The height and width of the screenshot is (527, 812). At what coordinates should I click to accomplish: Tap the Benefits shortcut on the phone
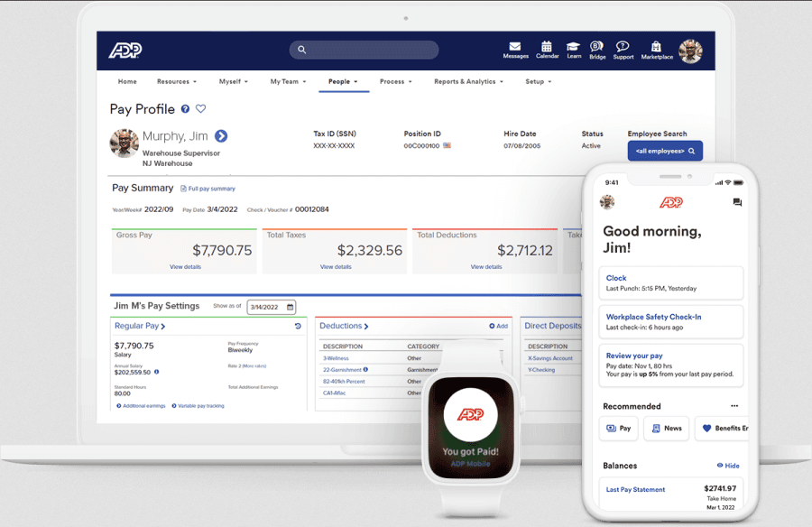[722, 429]
